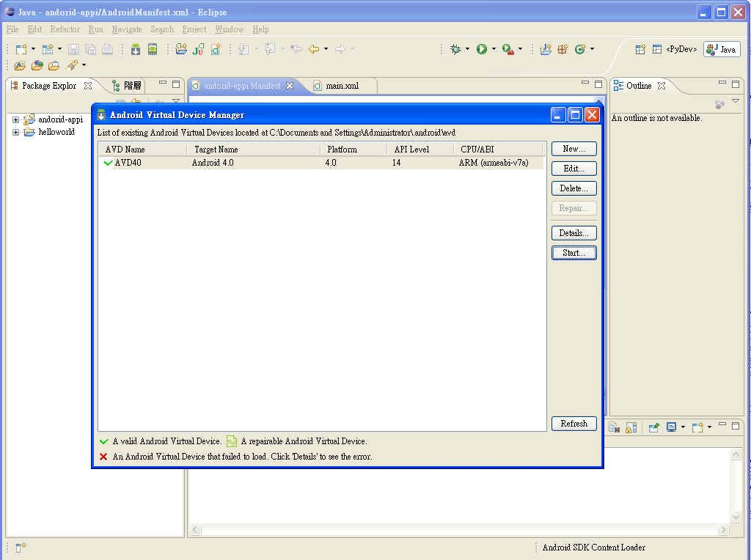Image resolution: width=751 pixels, height=560 pixels.
Task: Open the Refactor menu
Action: (x=65, y=29)
